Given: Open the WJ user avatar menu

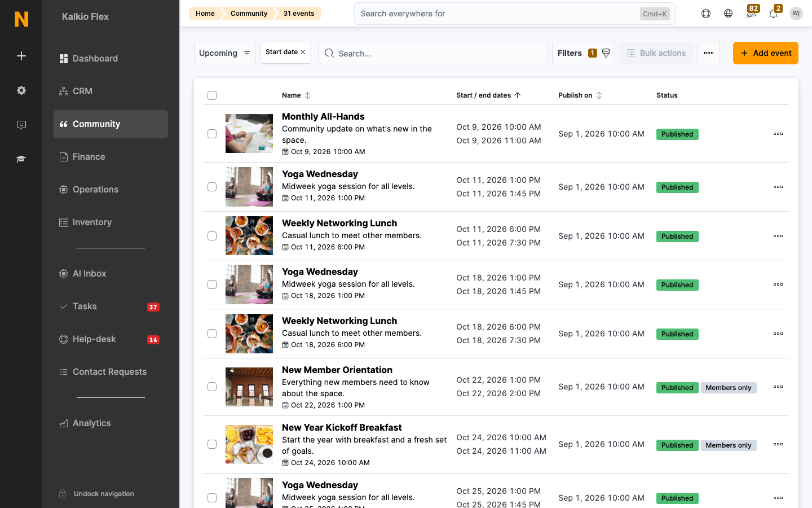Looking at the screenshot, I should pos(796,14).
